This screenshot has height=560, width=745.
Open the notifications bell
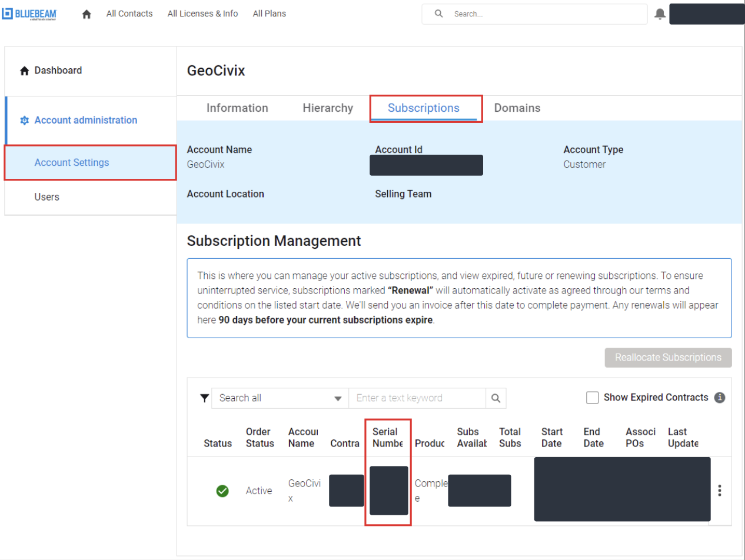660,14
